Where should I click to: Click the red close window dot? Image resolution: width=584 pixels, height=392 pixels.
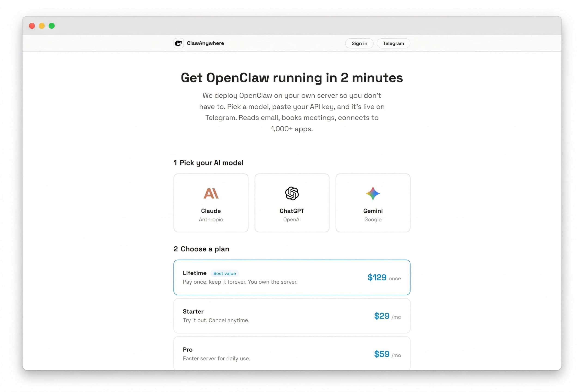click(x=32, y=26)
